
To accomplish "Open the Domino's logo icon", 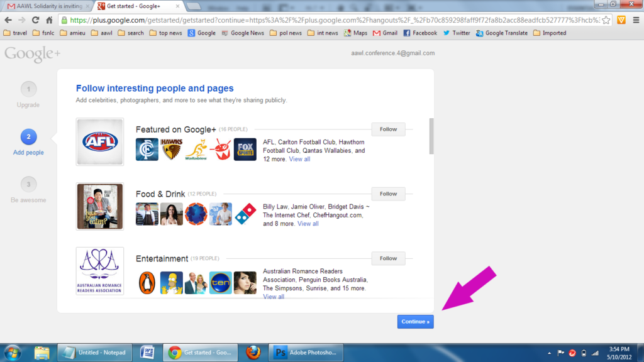I will 245,214.
